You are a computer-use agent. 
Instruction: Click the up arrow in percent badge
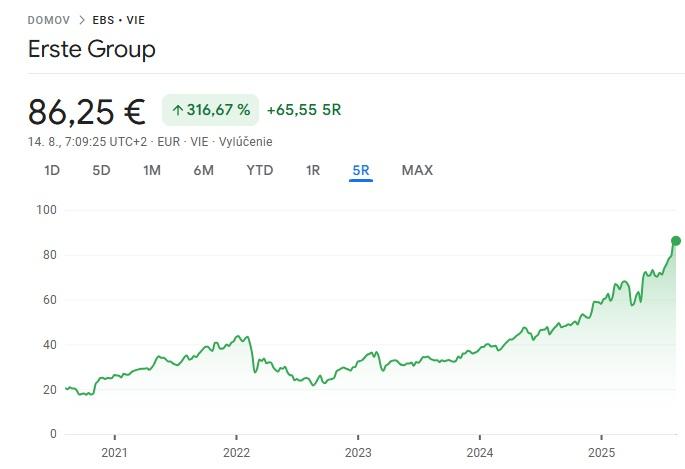click(x=177, y=110)
